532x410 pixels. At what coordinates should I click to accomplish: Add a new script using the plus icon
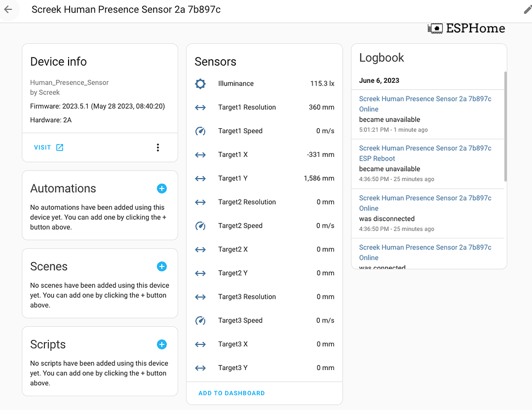[x=161, y=344]
